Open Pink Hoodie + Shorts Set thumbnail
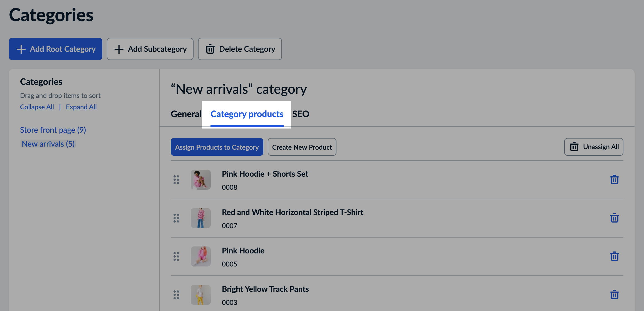This screenshot has height=311, width=644. [x=201, y=180]
